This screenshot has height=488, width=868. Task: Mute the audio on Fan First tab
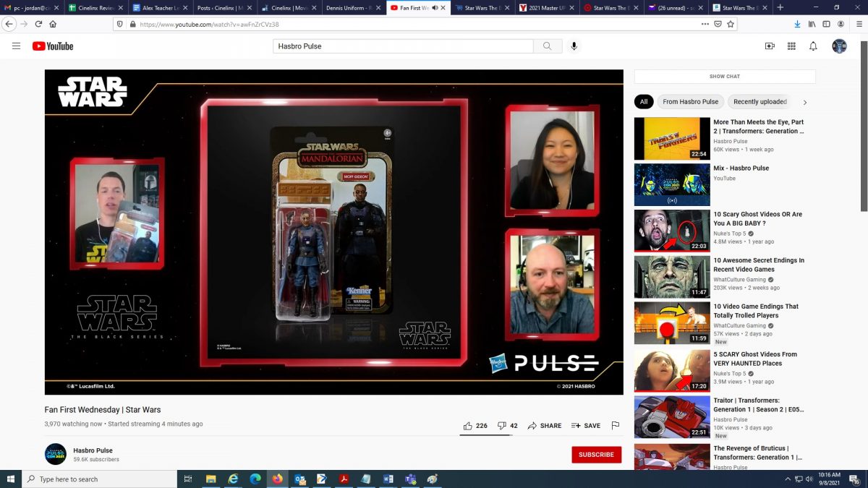[434, 8]
